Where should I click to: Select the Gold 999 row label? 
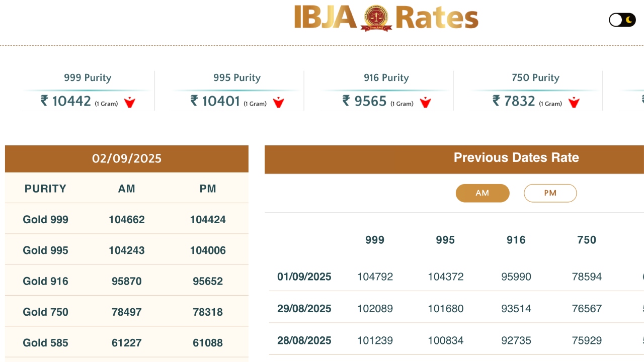[46, 220]
